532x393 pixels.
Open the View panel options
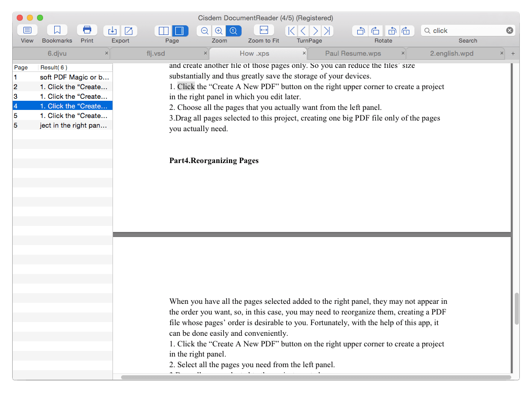coord(27,30)
